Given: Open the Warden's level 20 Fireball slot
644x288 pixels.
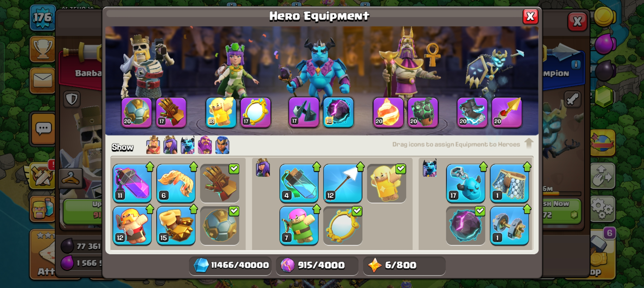Looking at the screenshot, I should coord(388,113).
